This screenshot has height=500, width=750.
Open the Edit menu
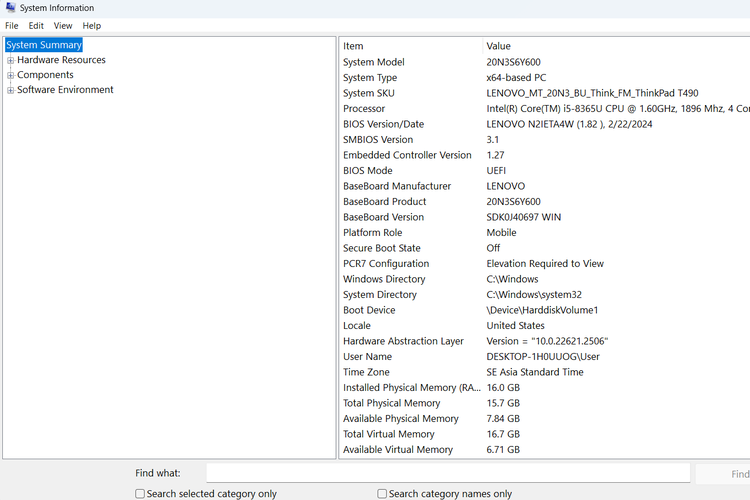click(36, 25)
